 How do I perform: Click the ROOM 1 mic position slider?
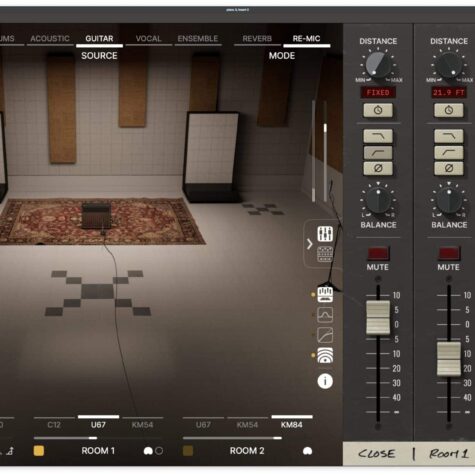(93, 438)
